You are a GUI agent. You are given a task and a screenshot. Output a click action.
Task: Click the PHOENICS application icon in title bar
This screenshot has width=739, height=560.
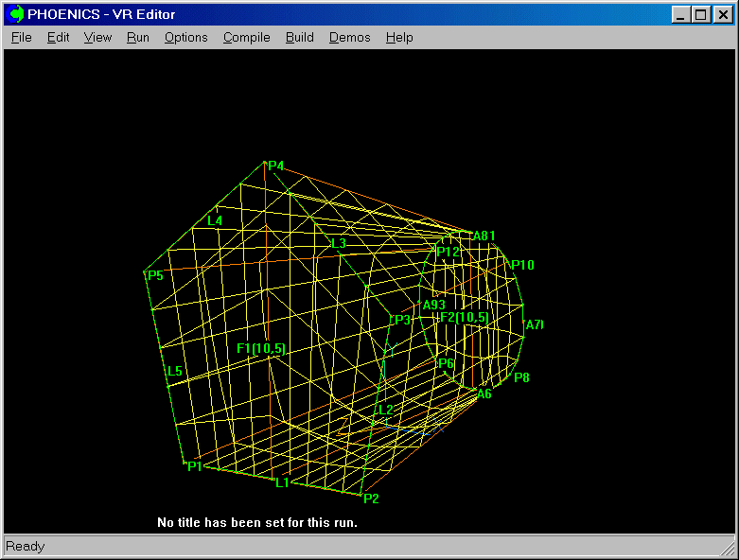[15, 14]
